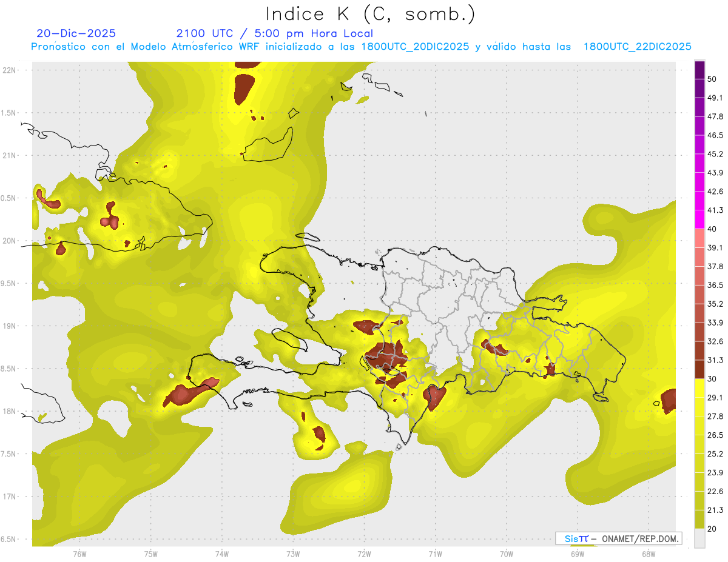
Task: Click the color scale value 39.1
Action: click(715, 247)
